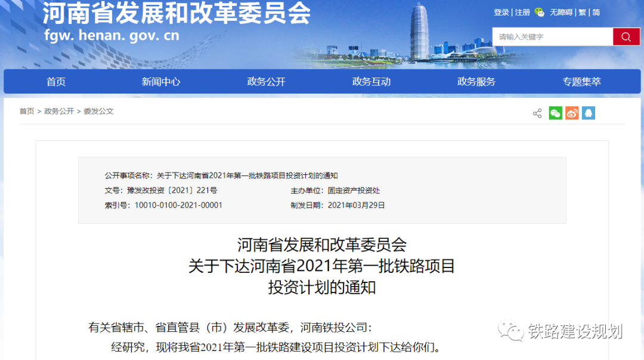The height and width of the screenshot is (360, 644).
Task: Open the 首页 navigation tab
Action: [56, 82]
